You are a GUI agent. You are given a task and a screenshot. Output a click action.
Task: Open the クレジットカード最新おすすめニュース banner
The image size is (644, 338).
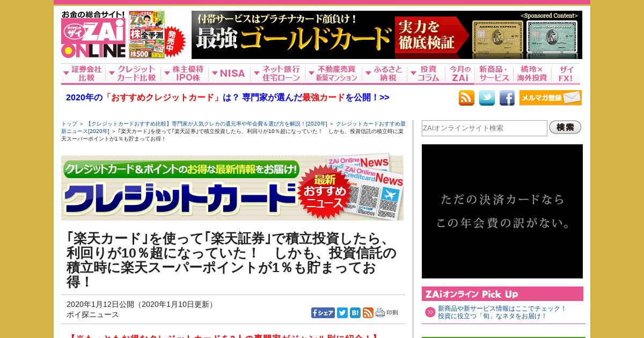232,187
